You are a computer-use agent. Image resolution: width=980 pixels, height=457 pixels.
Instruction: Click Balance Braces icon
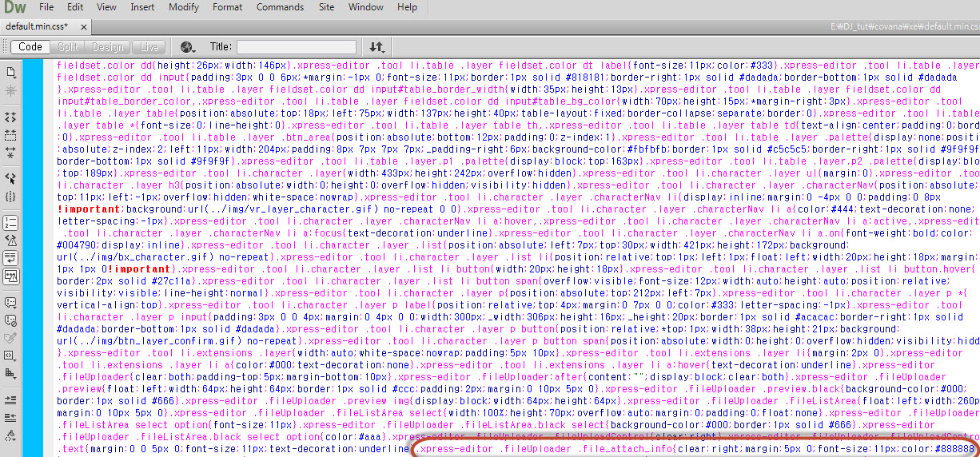pos(11,196)
